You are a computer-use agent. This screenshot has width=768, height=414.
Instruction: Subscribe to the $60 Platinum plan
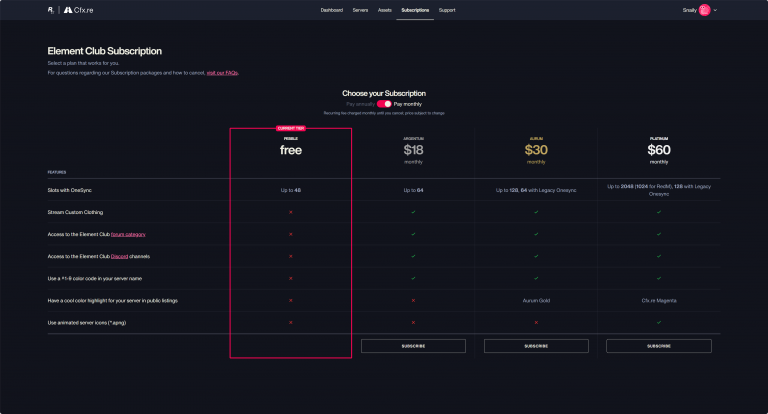658,345
